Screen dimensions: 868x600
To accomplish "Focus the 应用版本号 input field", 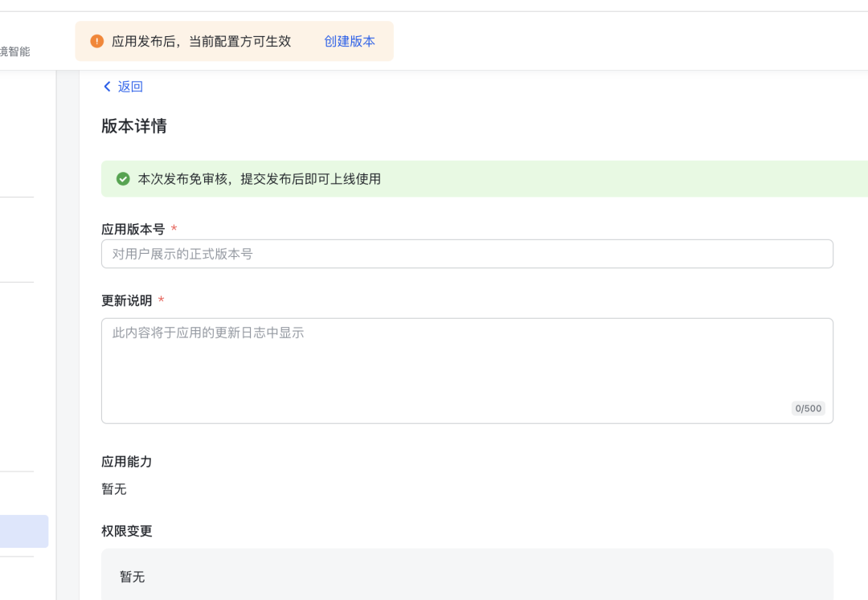I will (466, 253).
